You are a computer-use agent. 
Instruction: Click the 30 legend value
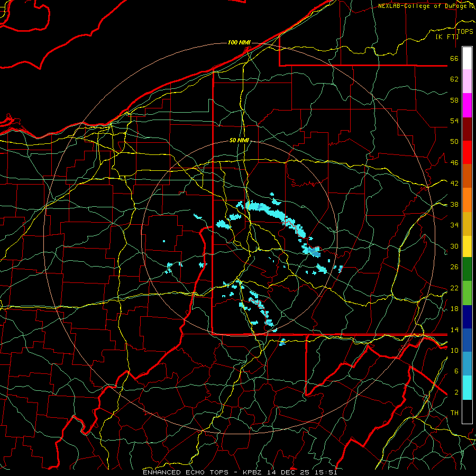pyautogui.click(x=454, y=246)
